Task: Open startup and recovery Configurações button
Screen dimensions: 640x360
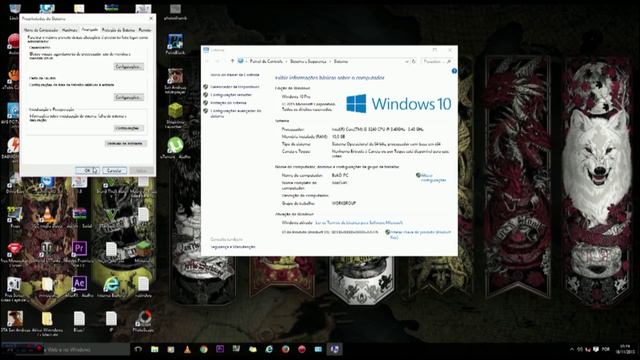Action: tap(129, 128)
